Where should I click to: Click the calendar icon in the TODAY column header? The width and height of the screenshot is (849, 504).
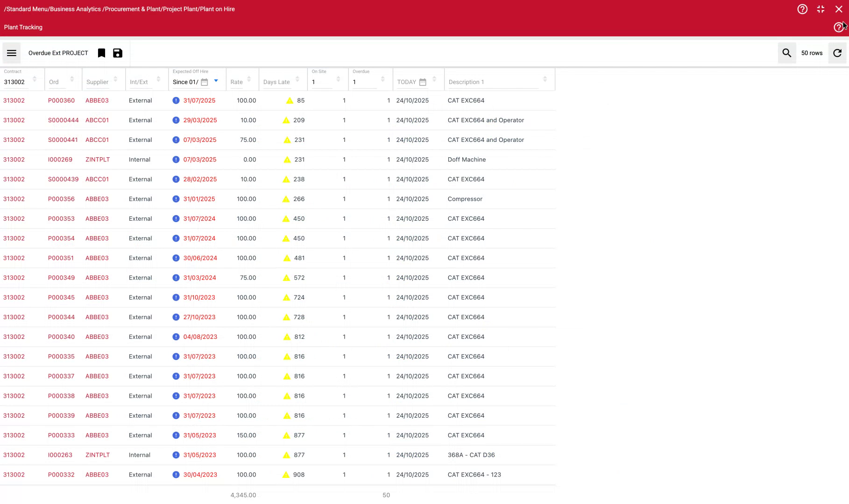pyautogui.click(x=423, y=82)
